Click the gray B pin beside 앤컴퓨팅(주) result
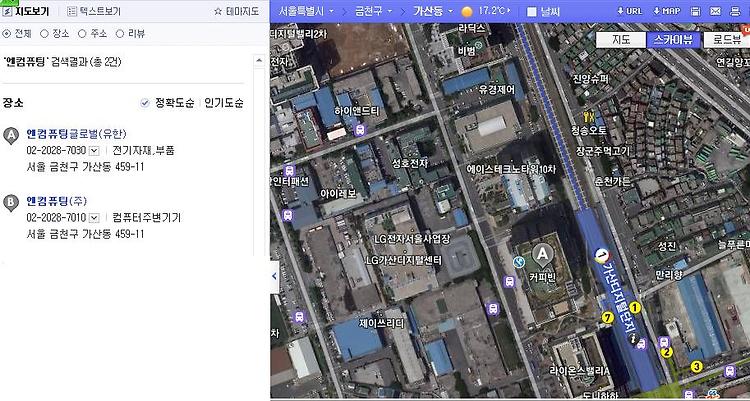The width and height of the screenshot is (750, 401). pos(11,202)
